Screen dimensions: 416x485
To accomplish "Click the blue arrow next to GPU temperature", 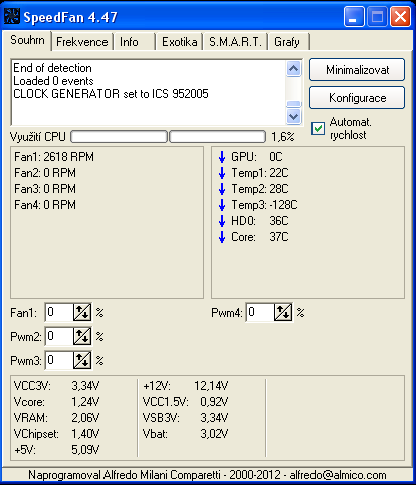I will point(222,157).
